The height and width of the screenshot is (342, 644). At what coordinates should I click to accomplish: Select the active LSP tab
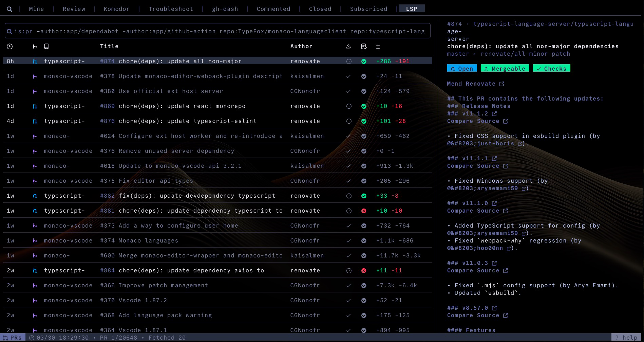[x=412, y=8]
